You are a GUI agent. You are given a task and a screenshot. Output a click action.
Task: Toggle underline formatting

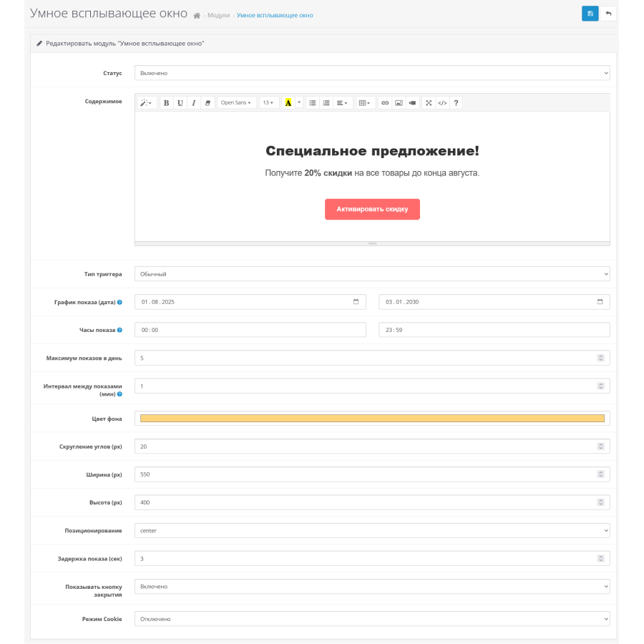coord(180,102)
